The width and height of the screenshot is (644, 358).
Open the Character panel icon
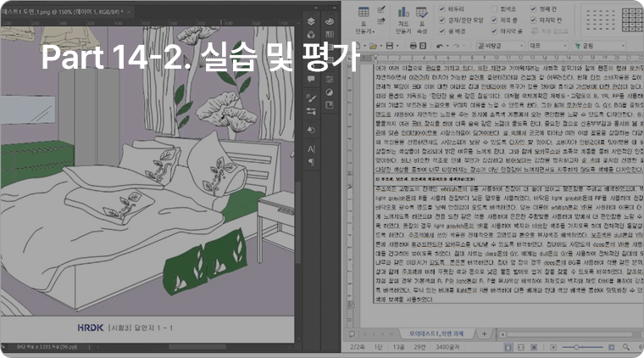(x=311, y=148)
